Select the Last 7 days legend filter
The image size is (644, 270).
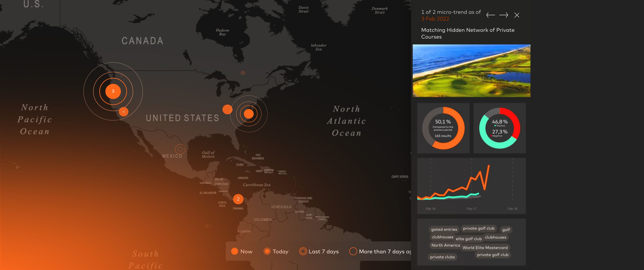(x=319, y=252)
